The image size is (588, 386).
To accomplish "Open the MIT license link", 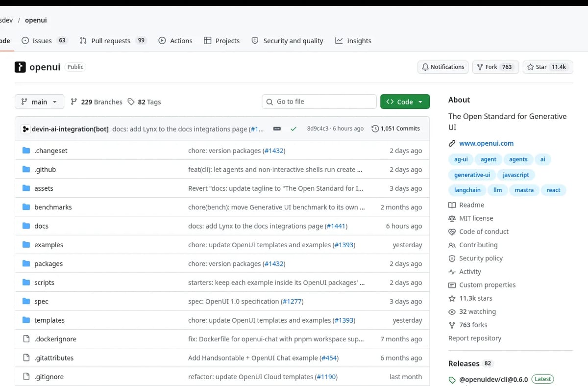I will [471, 218].
